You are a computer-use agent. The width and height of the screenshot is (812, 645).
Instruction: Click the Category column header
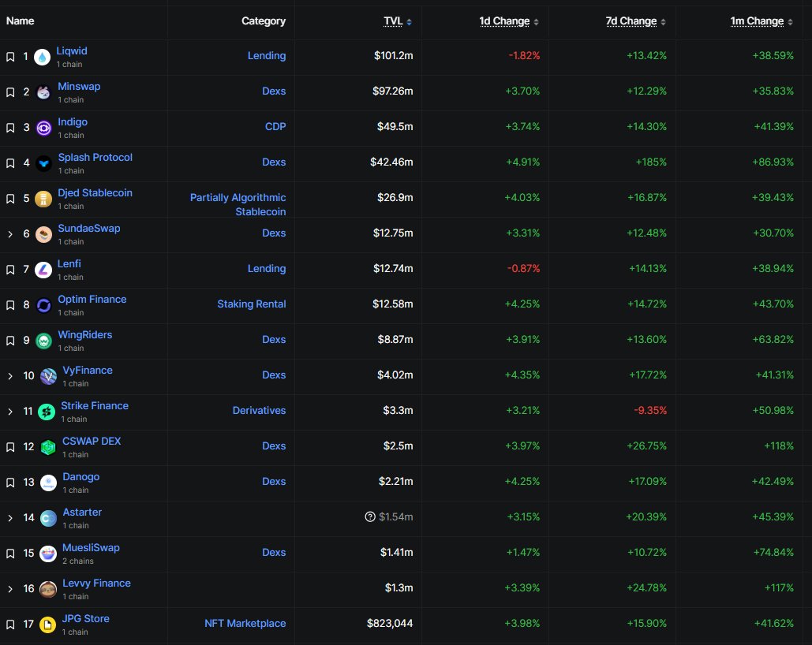coord(264,21)
